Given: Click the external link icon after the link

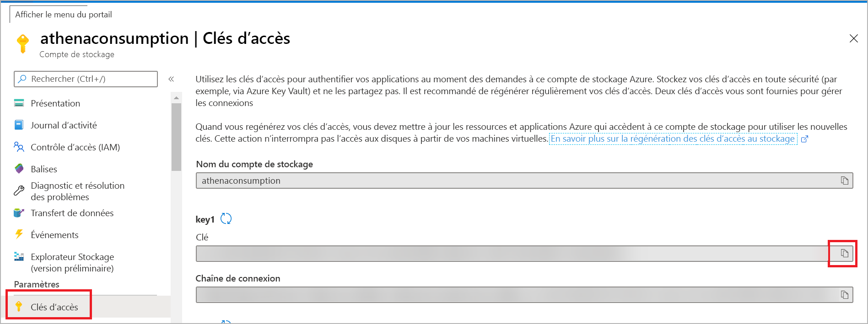Looking at the screenshot, I should (804, 139).
